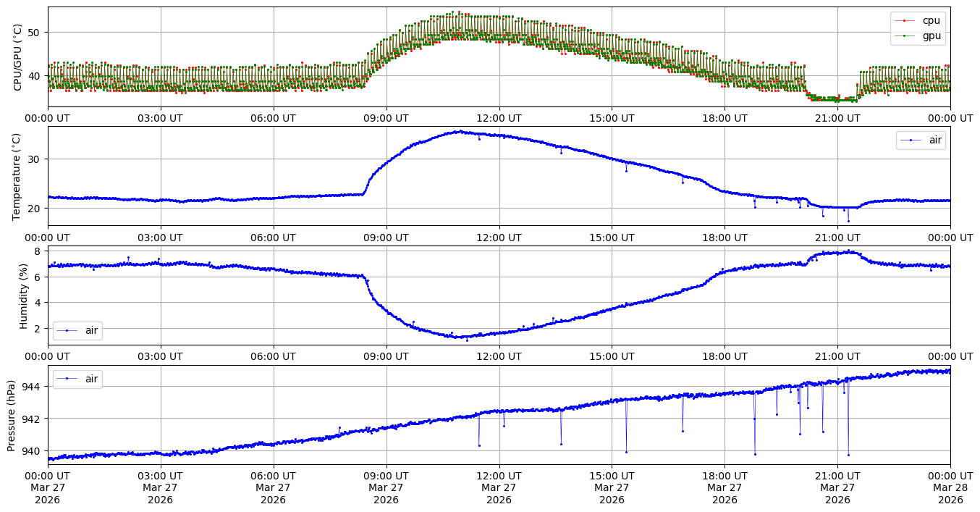Click 18:00 UT tick below the Humidity plot

(725, 356)
